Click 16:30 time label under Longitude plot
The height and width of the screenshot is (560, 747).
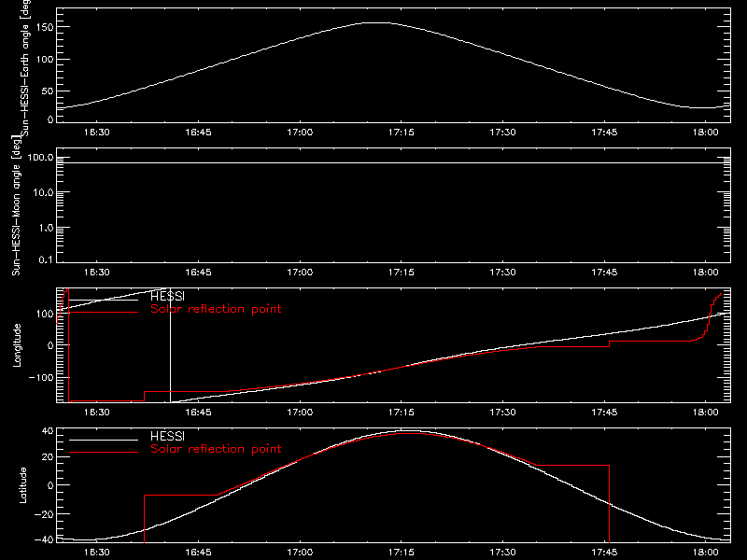97,413
